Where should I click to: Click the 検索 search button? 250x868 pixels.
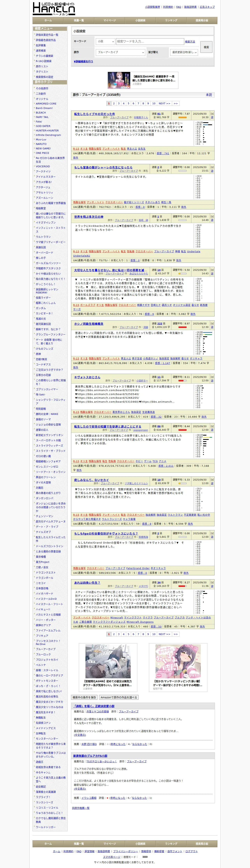click(x=206, y=47)
